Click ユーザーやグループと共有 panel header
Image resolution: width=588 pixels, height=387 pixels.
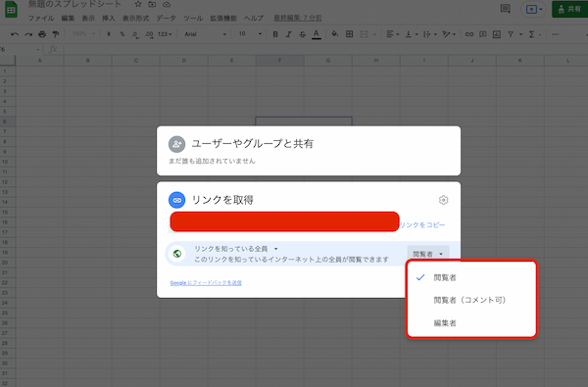tap(253, 144)
